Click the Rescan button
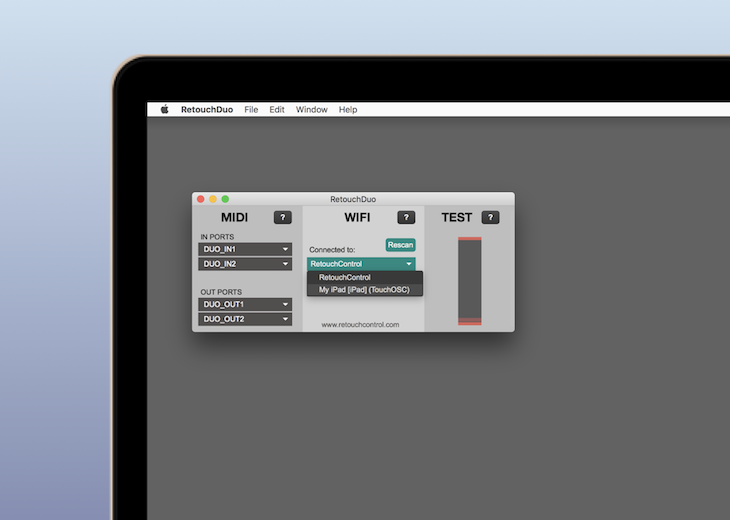 point(400,245)
